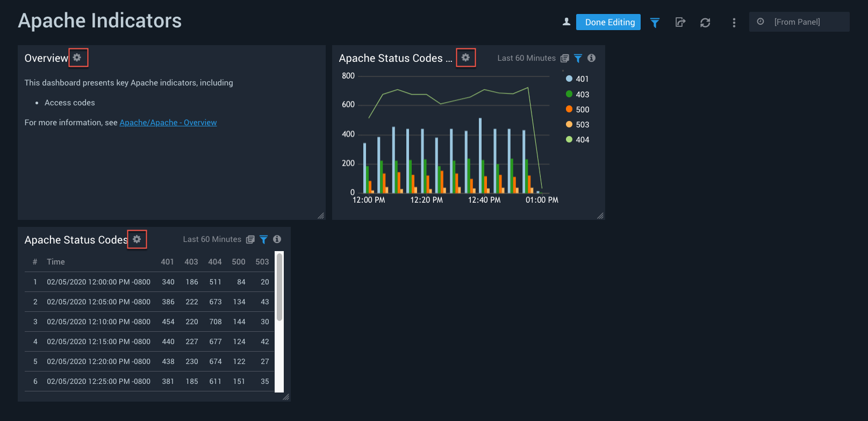Screen dimensions: 868x421
Task: Open gear menu on Apache Status Codes chart panel
Action: pos(465,58)
